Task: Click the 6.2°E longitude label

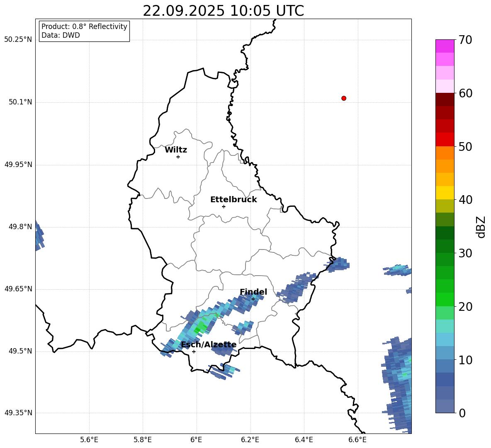Action: point(250,440)
